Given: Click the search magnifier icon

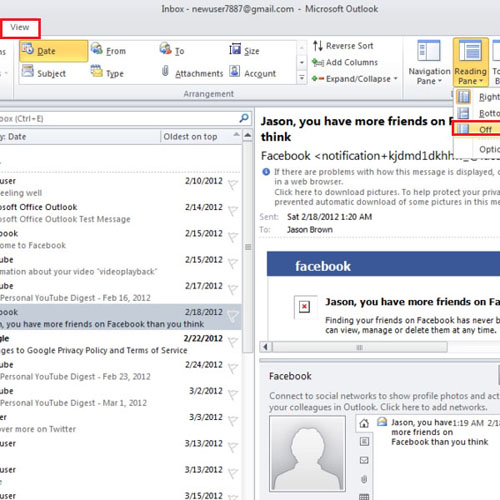Looking at the screenshot, I should 244,118.
